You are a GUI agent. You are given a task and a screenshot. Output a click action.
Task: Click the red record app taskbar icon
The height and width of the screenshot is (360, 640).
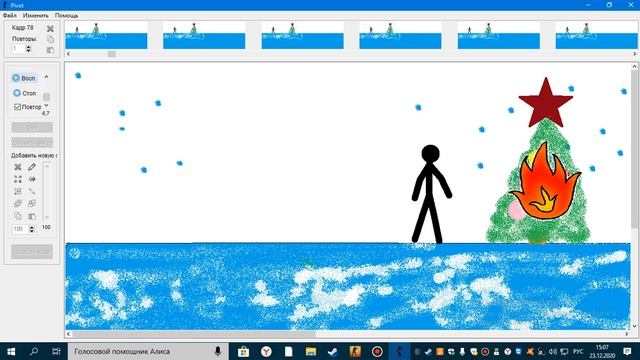tap(377, 351)
